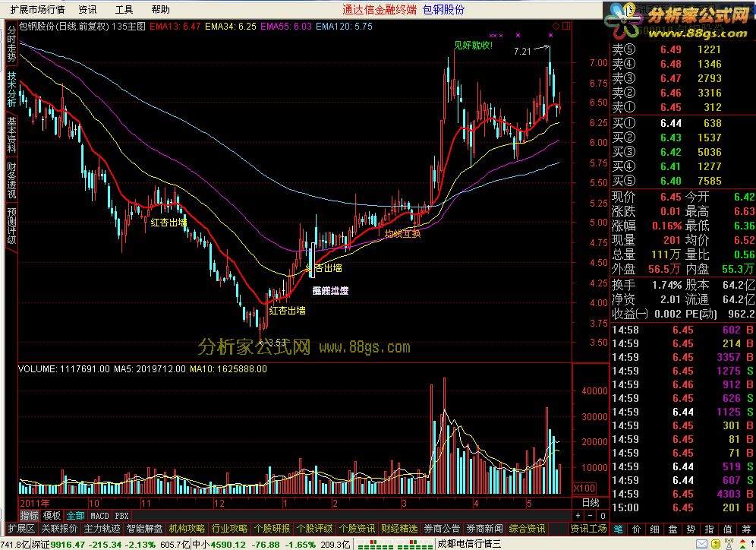Click the 扩展区 button

(x=21, y=529)
